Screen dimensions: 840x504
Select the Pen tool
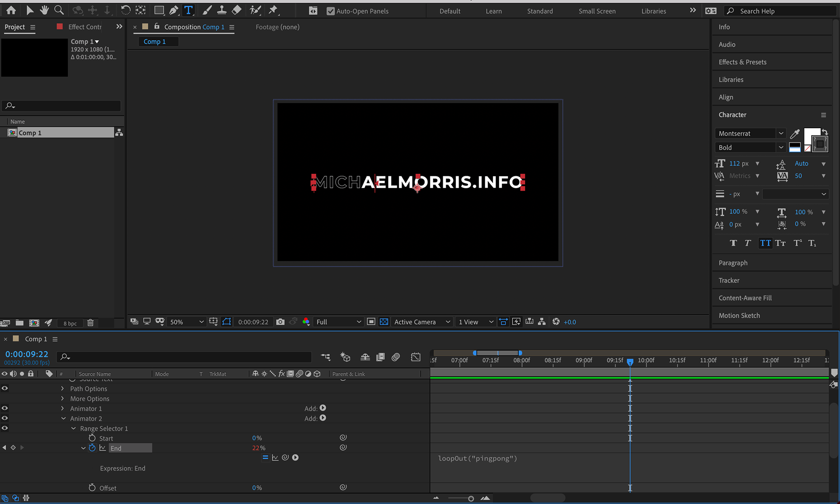(174, 10)
